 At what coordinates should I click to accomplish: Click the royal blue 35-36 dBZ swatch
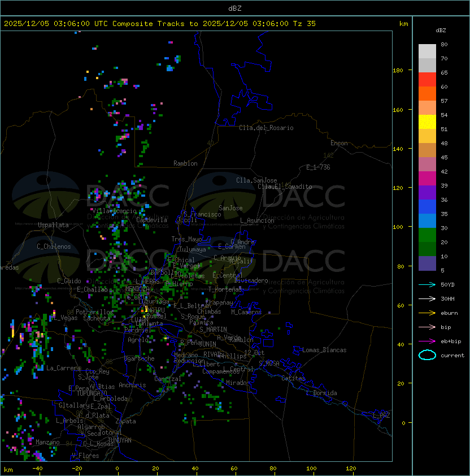point(427,207)
